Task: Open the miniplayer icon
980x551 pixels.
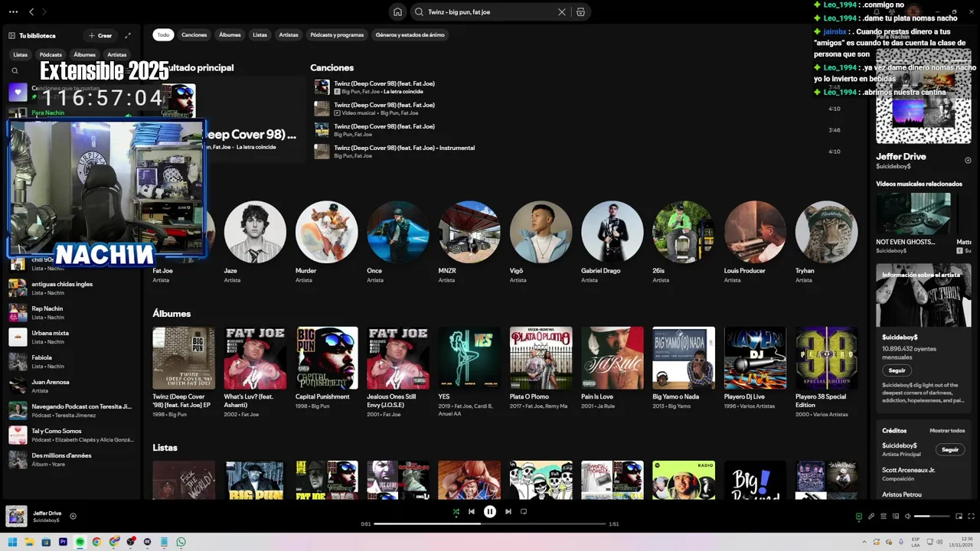Action: tap(959, 517)
